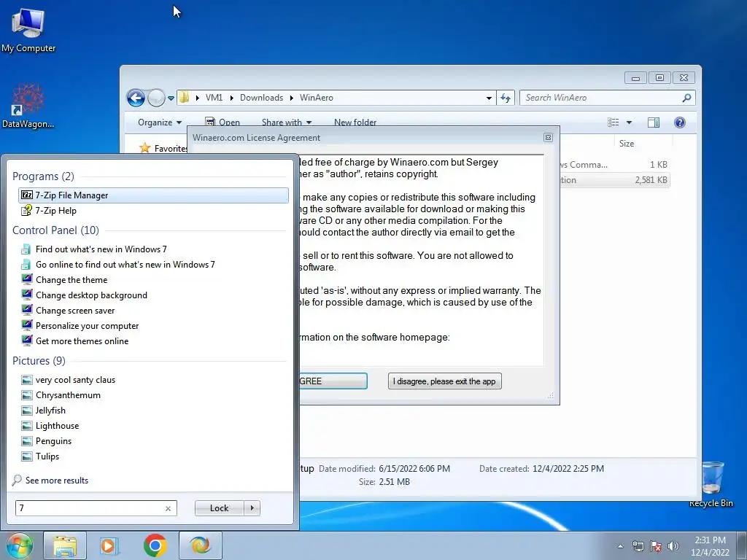Open the Recycle Bin desktop icon
The height and width of the screenshot is (560, 747).
coord(711,484)
